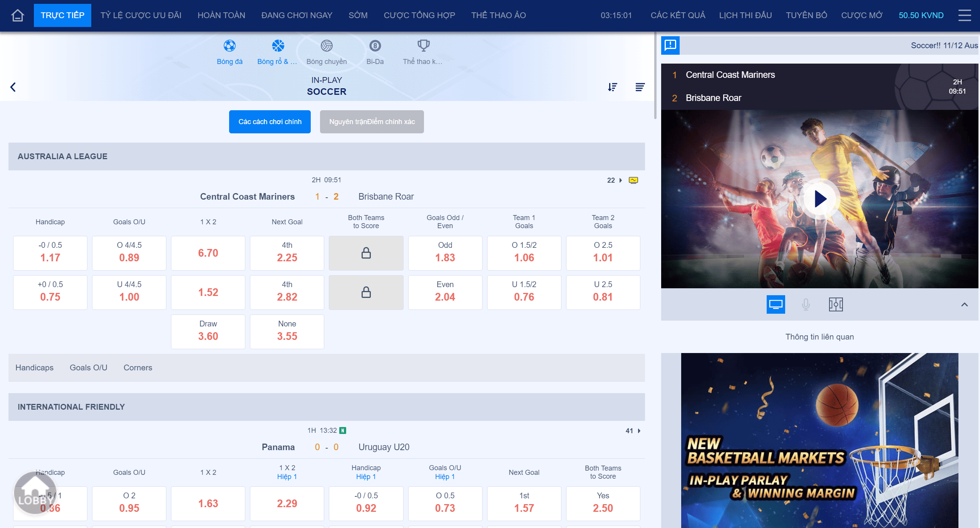Open the hamburger menu at top right

pos(964,15)
